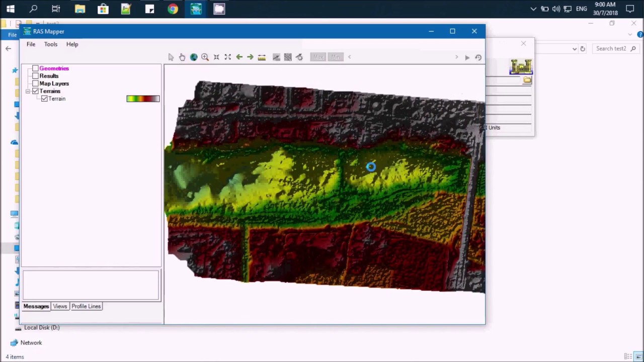Click the inward-arrows zoom icon
The height and width of the screenshot is (362, 644).
[216, 57]
